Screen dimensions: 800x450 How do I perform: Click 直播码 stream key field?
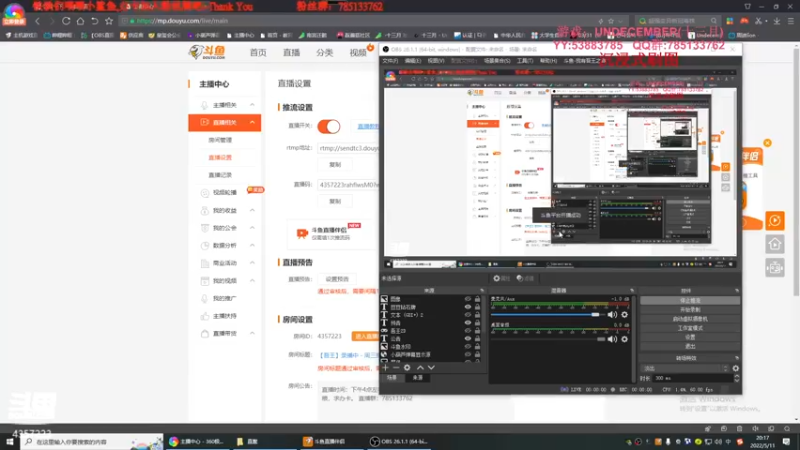348,185
